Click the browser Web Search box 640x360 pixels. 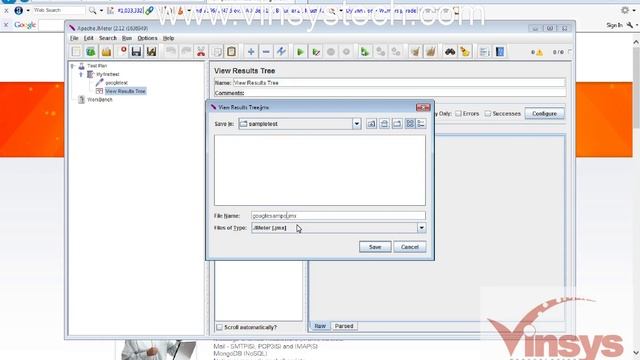(58, 10)
